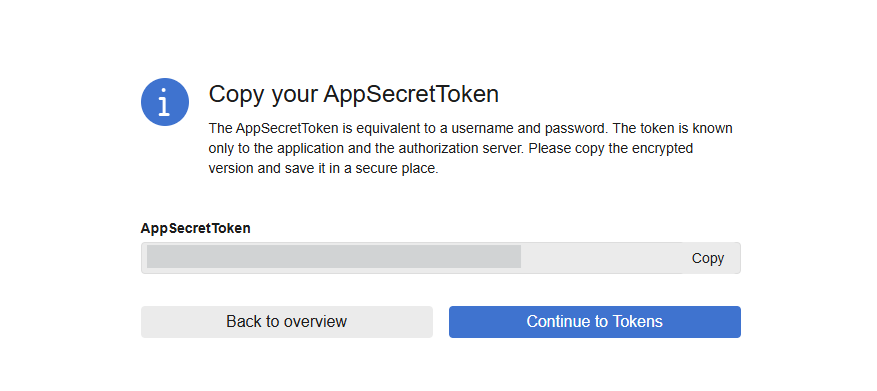Click the phrase "The token is known"

[672, 129]
